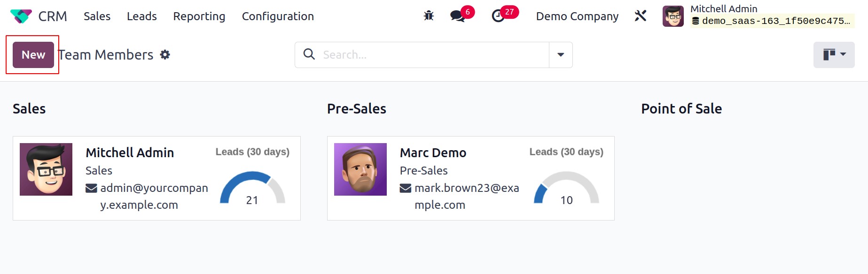Click the New button
This screenshot has width=868, height=274.
(x=33, y=54)
